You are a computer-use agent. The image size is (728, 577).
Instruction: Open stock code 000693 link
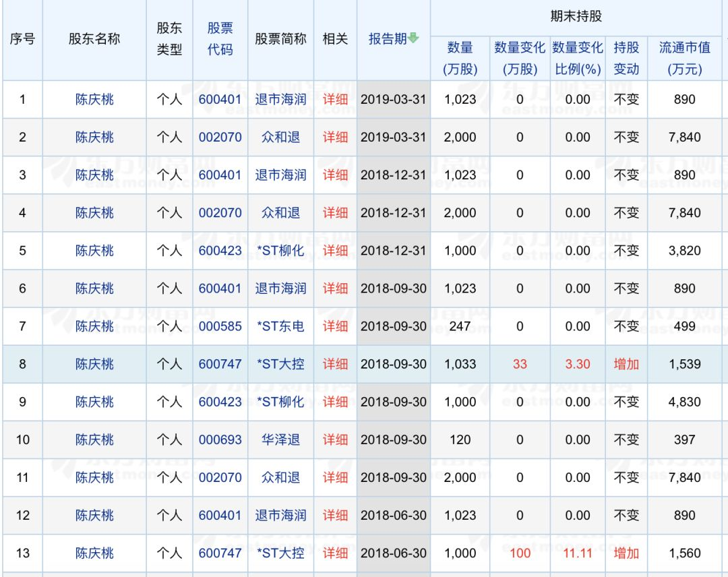tap(220, 439)
